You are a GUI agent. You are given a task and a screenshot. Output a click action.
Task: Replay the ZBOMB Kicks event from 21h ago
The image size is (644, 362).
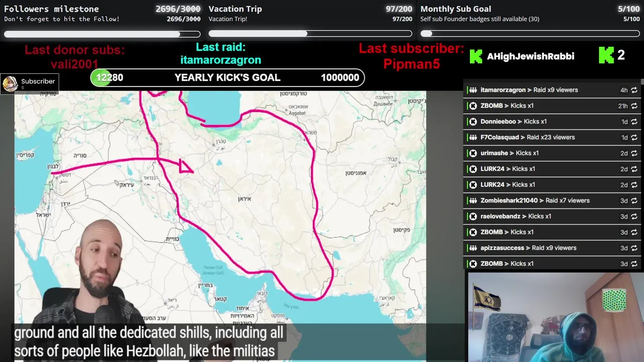[x=634, y=106]
